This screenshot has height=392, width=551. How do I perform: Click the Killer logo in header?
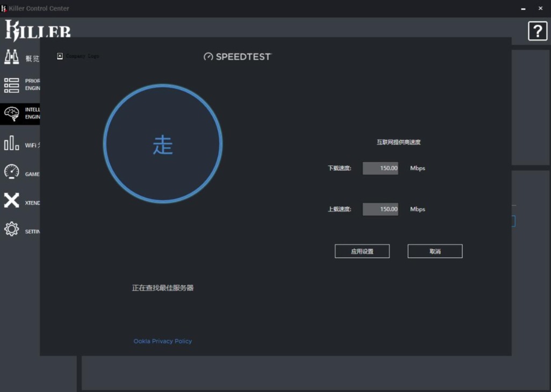point(38,30)
